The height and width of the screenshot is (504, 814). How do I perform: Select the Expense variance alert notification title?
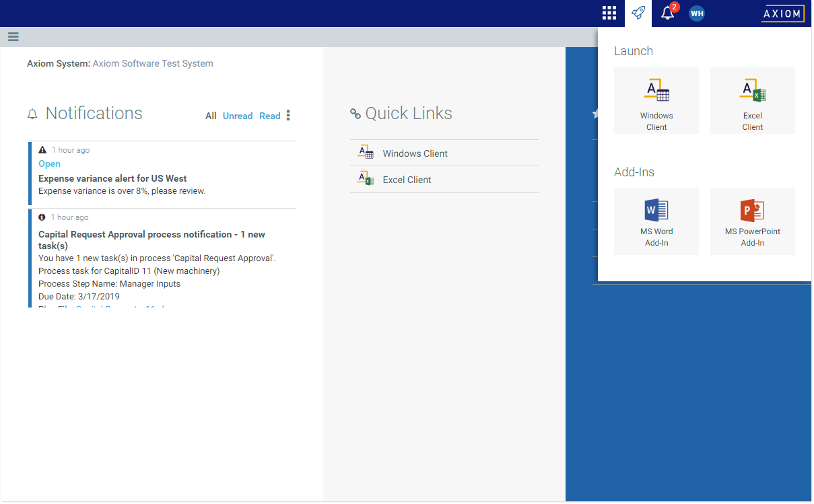(112, 178)
